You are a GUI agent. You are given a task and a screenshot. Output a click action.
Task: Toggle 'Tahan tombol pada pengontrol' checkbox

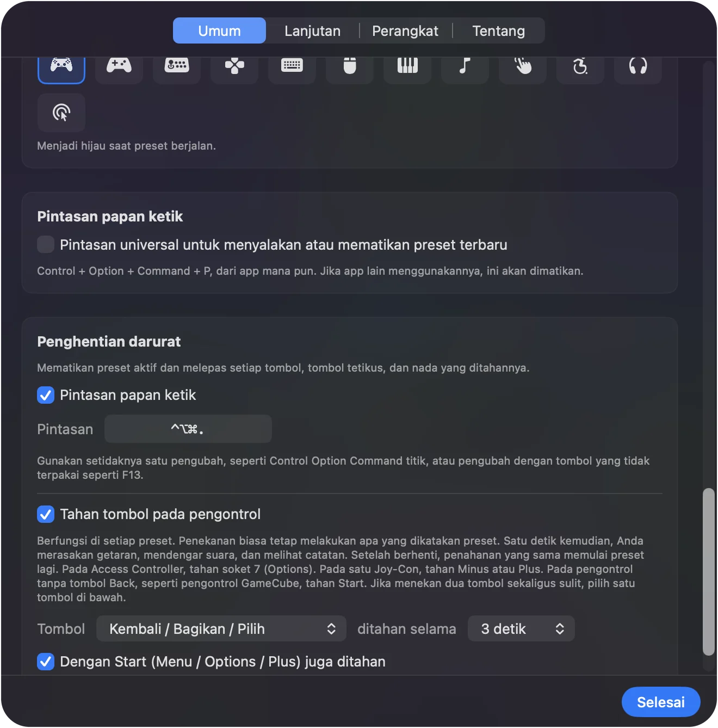[46, 514]
